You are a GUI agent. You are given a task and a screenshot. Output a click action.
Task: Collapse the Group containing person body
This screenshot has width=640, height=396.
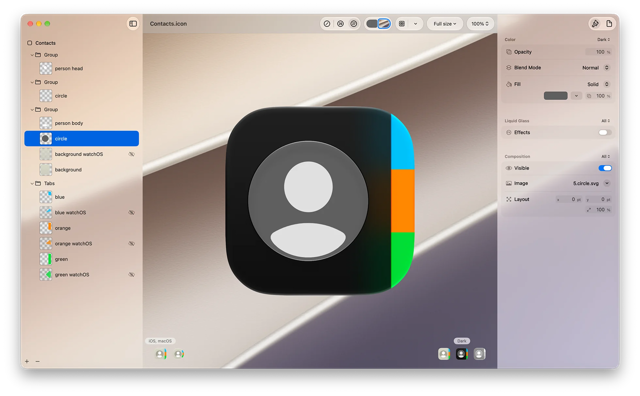pos(32,109)
